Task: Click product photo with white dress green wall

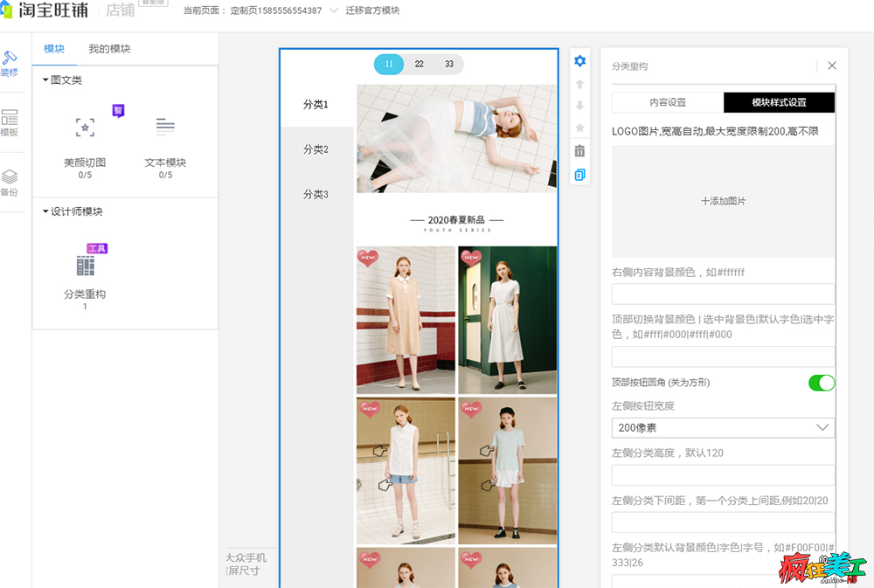Action: (x=507, y=321)
